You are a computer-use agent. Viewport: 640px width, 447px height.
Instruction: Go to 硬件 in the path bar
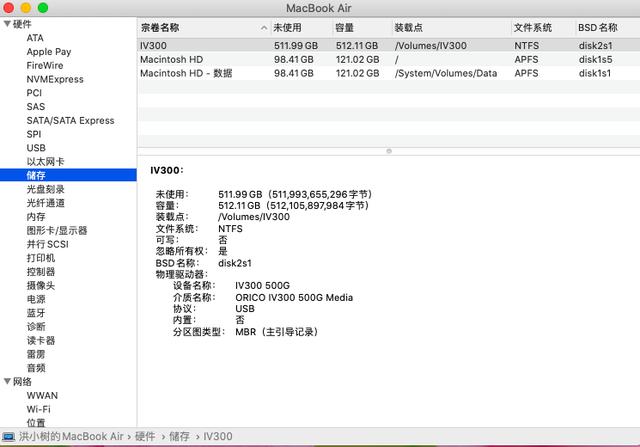pyautogui.click(x=145, y=437)
